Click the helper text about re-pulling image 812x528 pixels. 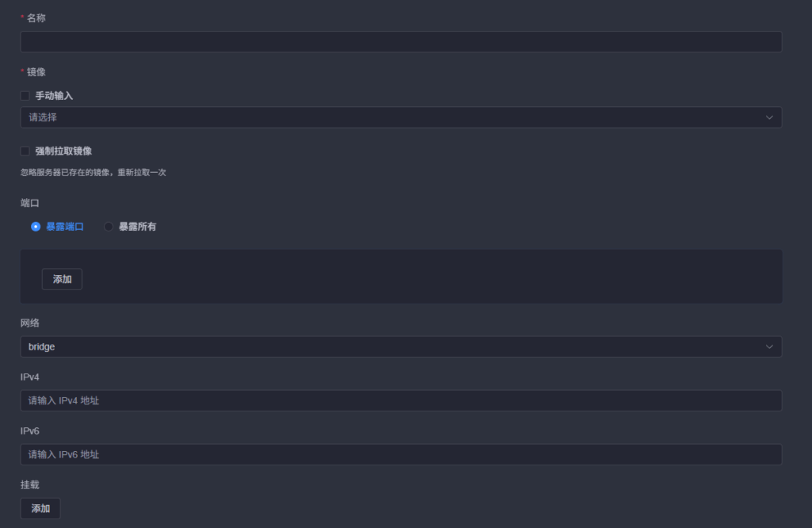click(x=93, y=172)
